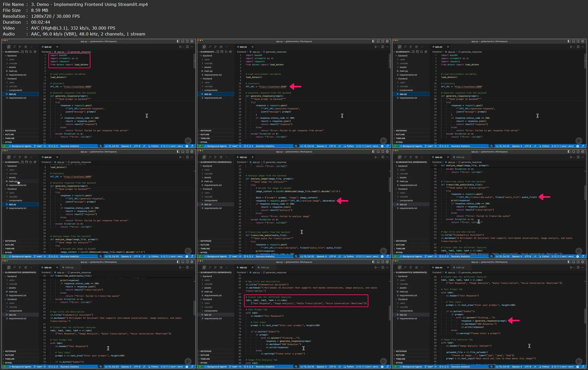
Task: Collapse all folders in top-left frame explorer
Action: pyautogui.click(x=35, y=52)
